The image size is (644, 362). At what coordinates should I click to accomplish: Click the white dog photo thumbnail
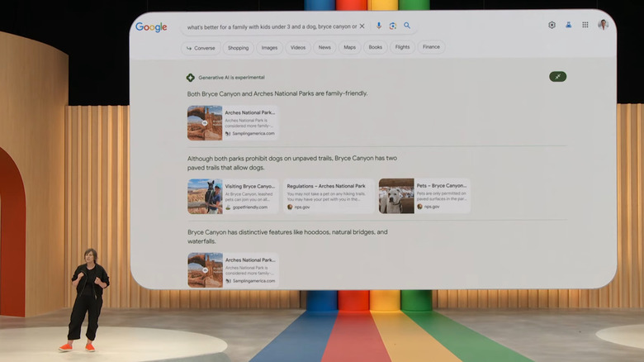click(396, 197)
